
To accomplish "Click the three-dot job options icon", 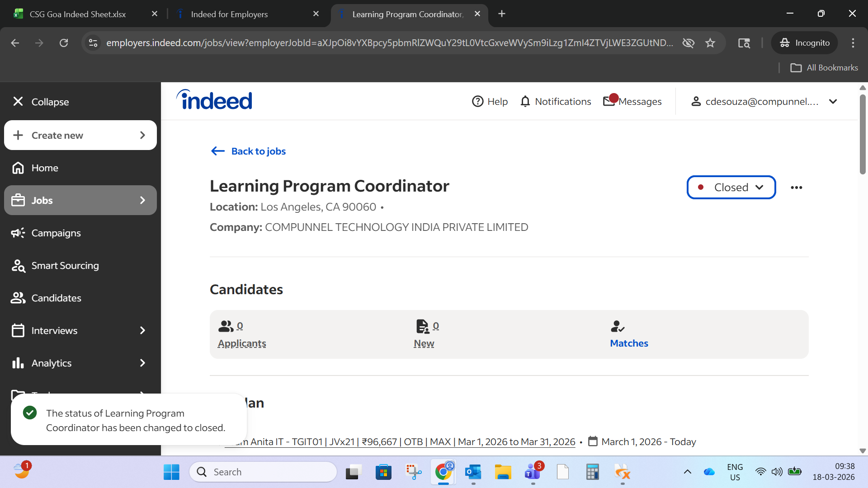I will pyautogui.click(x=796, y=188).
